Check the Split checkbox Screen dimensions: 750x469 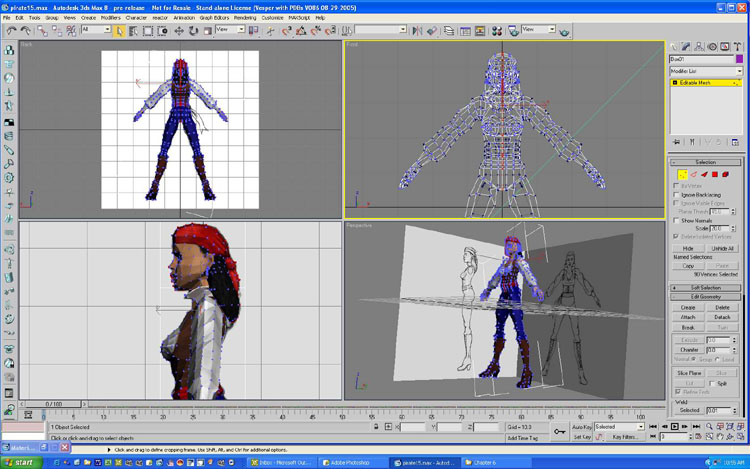pyautogui.click(x=711, y=383)
